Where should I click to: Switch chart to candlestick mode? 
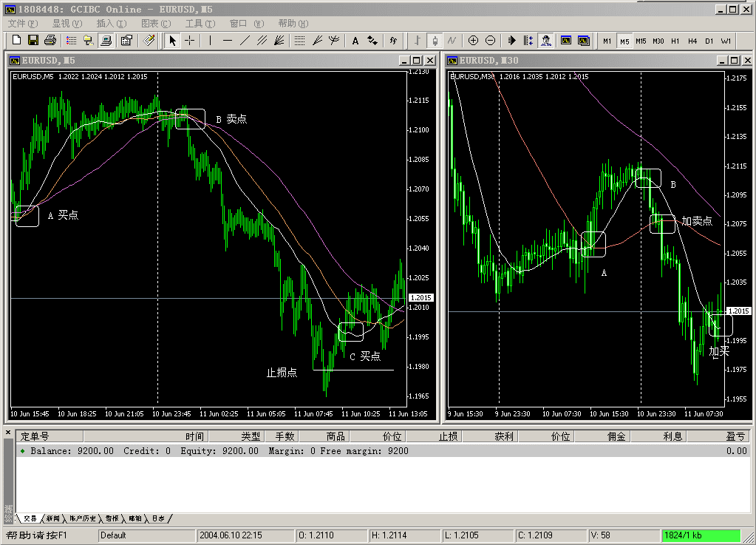[435, 41]
